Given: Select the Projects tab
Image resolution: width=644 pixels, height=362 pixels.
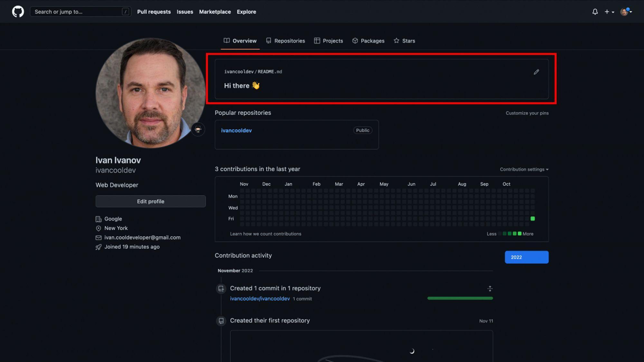Looking at the screenshot, I should coord(333,41).
